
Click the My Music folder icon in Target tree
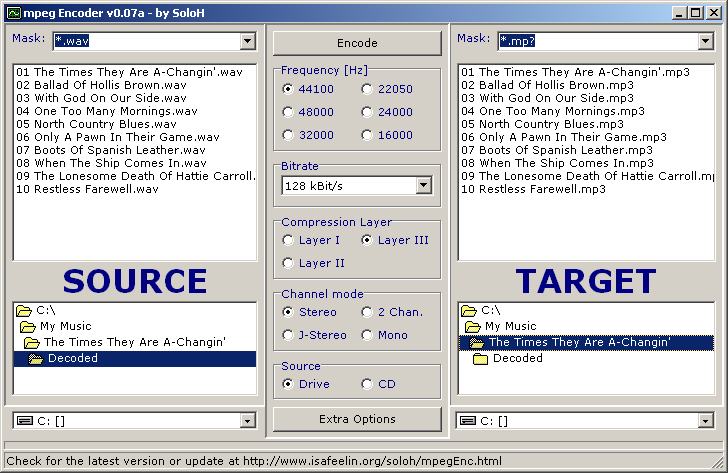coord(473,327)
